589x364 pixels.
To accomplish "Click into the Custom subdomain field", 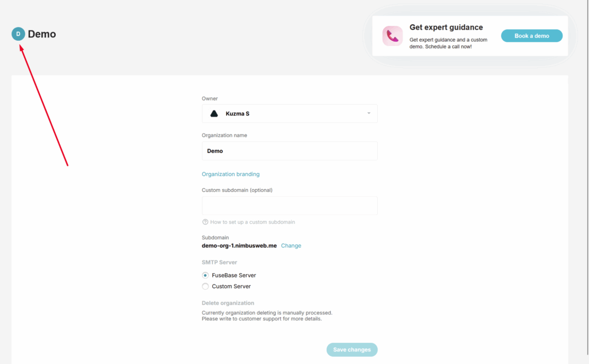I will [x=289, y=205].
